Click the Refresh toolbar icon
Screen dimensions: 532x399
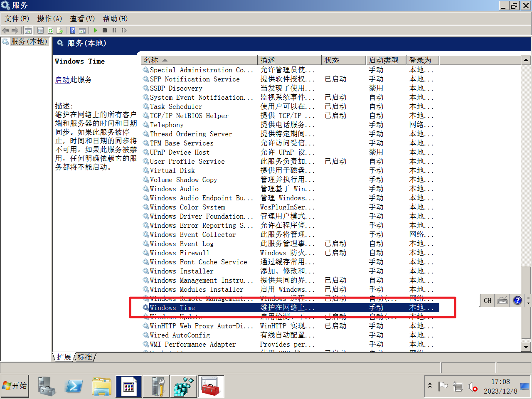tap(50, 30)
